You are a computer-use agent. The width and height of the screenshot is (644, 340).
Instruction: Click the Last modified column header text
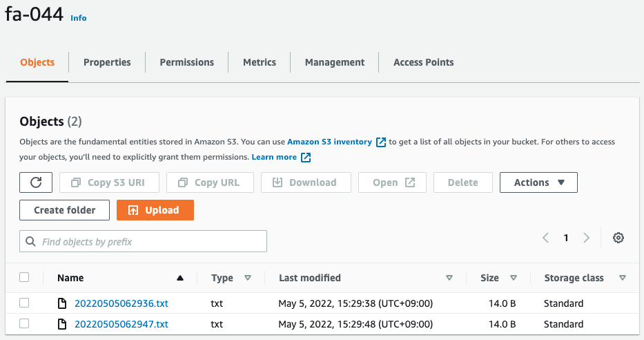[310, 278]
